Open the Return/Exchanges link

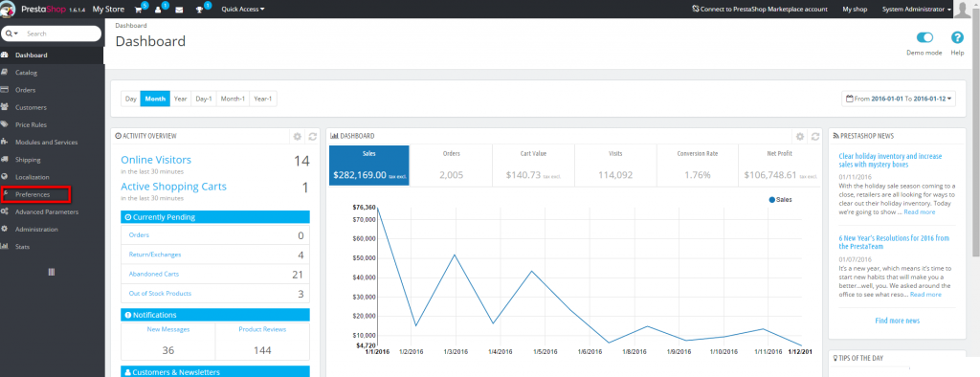[155, 255]
